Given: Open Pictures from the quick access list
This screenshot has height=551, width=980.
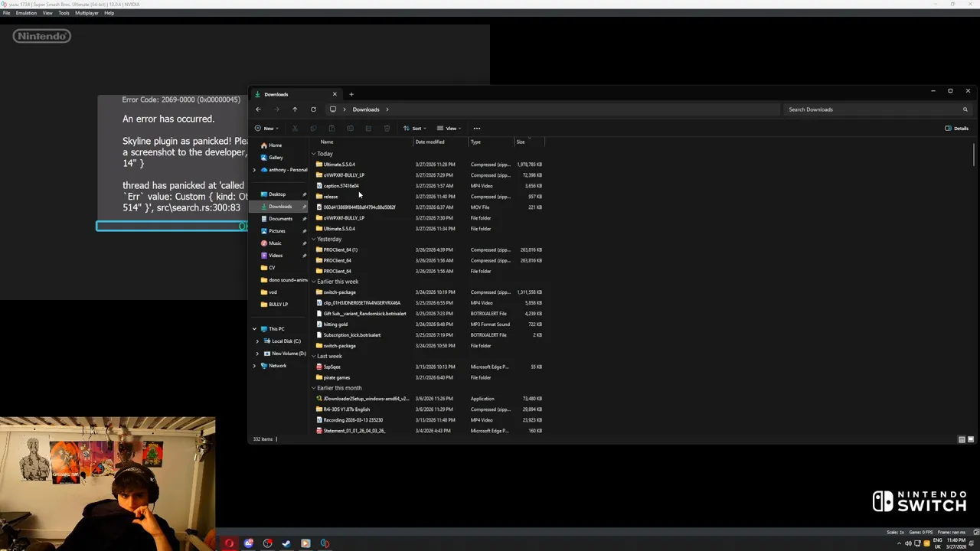Looking at the screenshot, I should [277, 231].
